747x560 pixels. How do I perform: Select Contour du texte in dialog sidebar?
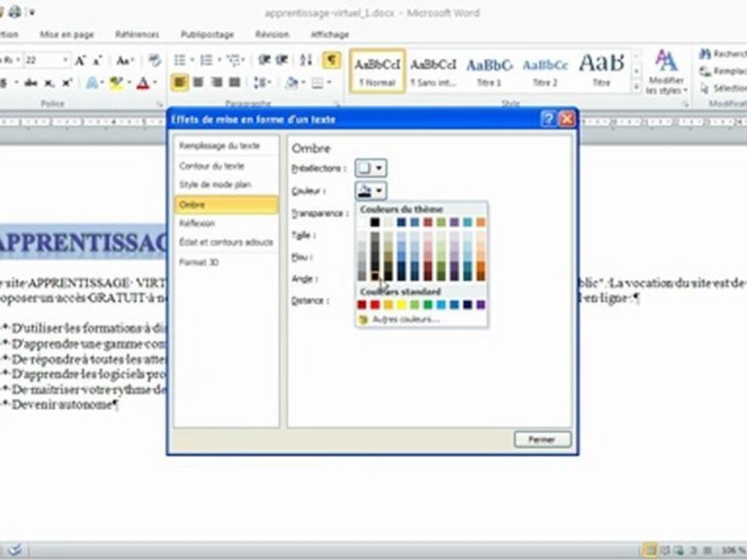[x=226, y=166]
